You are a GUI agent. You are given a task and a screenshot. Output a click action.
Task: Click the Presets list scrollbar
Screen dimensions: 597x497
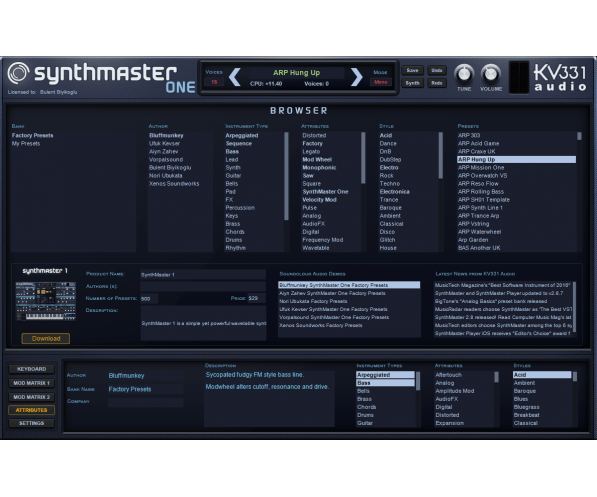click(579, 136)
